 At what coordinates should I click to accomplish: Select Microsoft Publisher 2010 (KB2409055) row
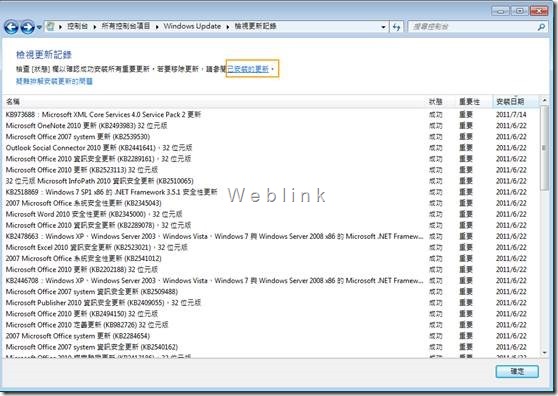point(270,303)
